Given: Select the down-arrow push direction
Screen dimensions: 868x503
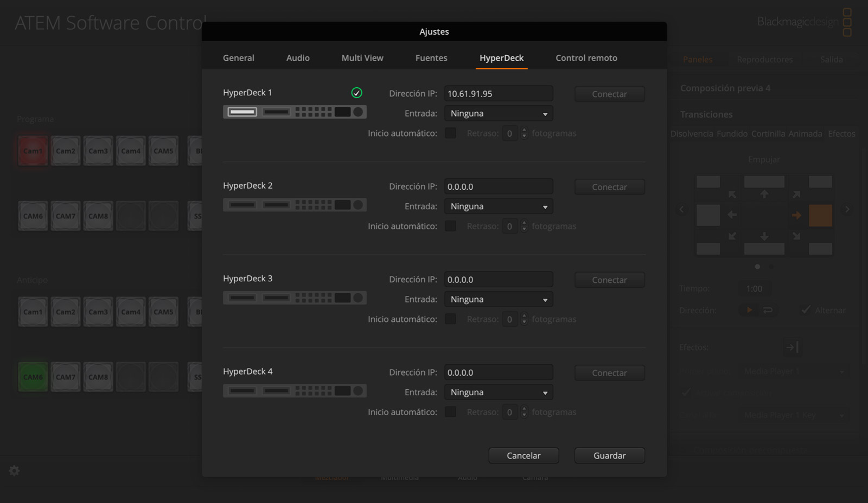Looking at the screenshot, I should point(764,236).
